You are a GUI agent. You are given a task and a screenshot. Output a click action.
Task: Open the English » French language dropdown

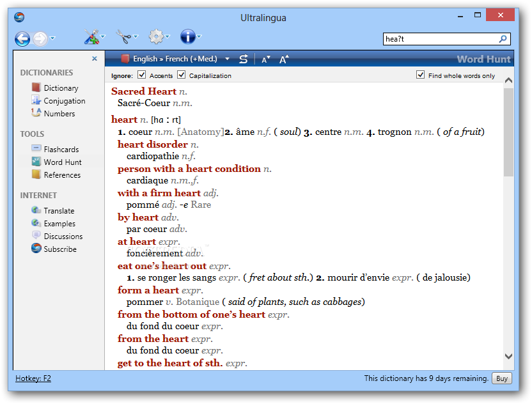(x=228, y=59)
